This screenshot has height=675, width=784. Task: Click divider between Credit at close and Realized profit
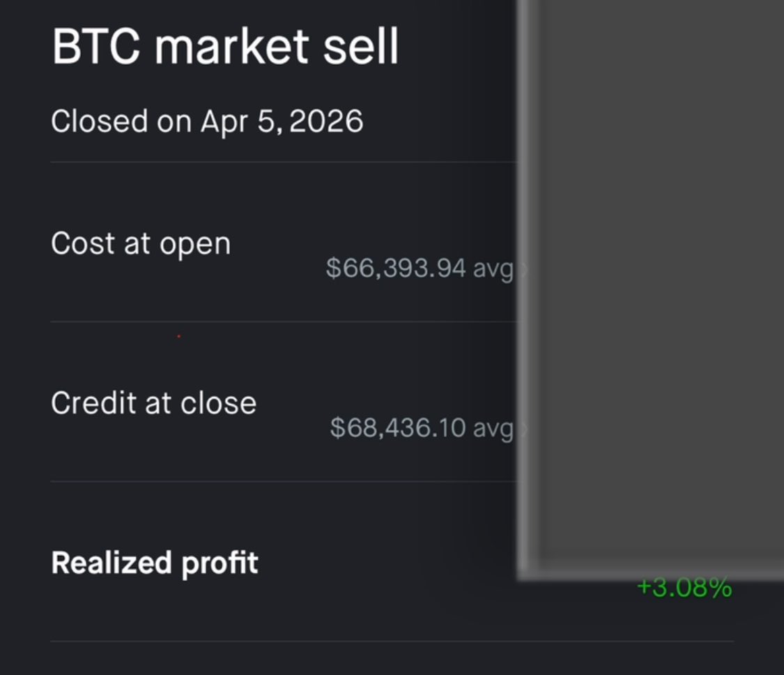tap(279, 481)
